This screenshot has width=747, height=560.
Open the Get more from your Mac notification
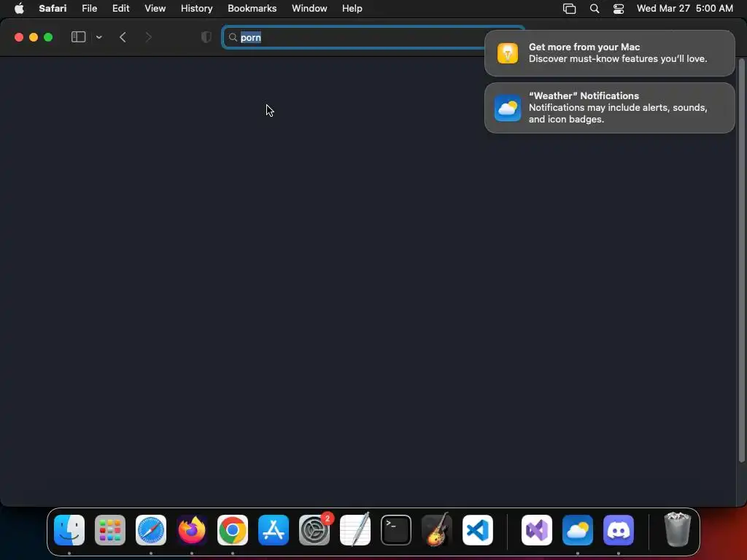coord(609,52)
